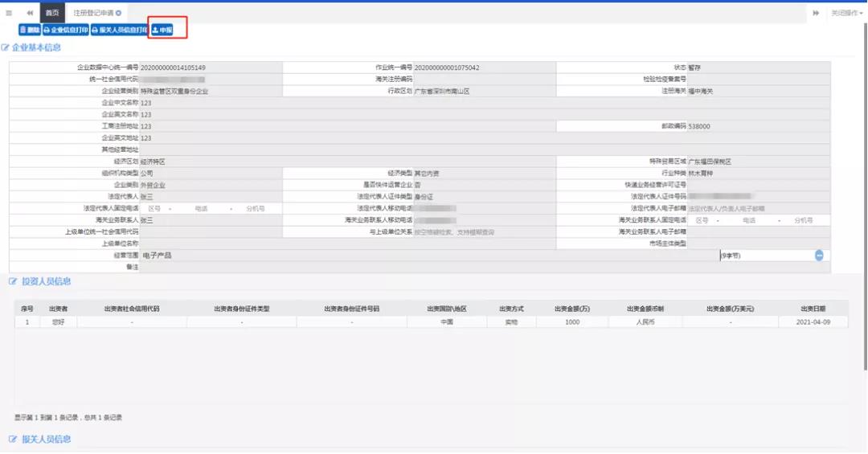Viewport: 868px width, 454px height.
Task: Click the 报关人员信息打印 print button
Action: click(x=119, y=30)
